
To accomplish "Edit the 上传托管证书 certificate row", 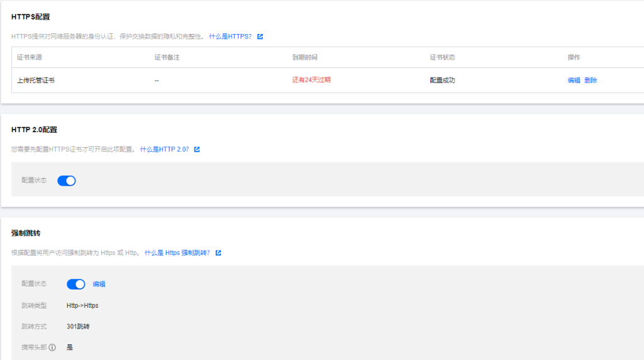I will [574, 80].
